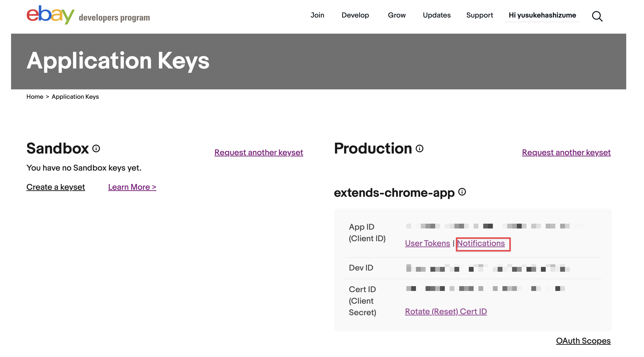Screen dimensions: 644x357
Task: Open the Learn More link
Action: tap(132, 187)
